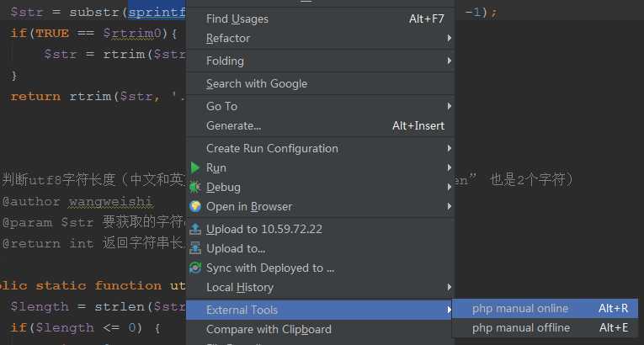Click the Upload to 10.59.72.22 icon

(195, 229)
